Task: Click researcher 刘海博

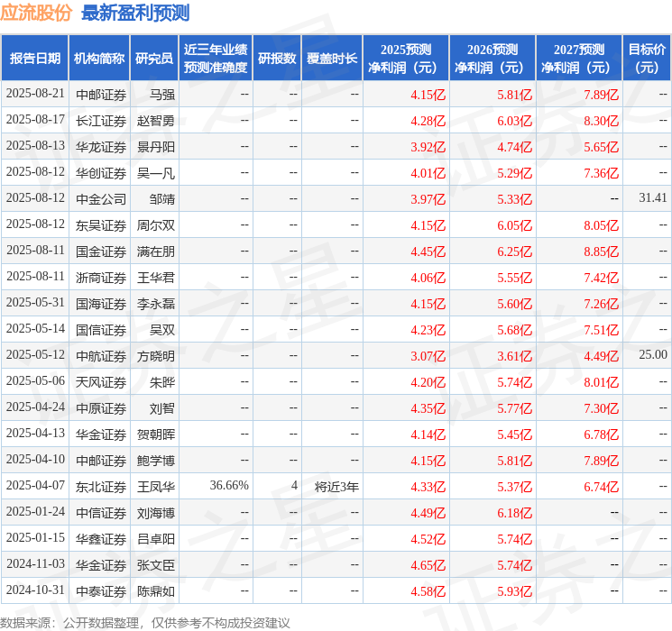Action: point(155,513)
